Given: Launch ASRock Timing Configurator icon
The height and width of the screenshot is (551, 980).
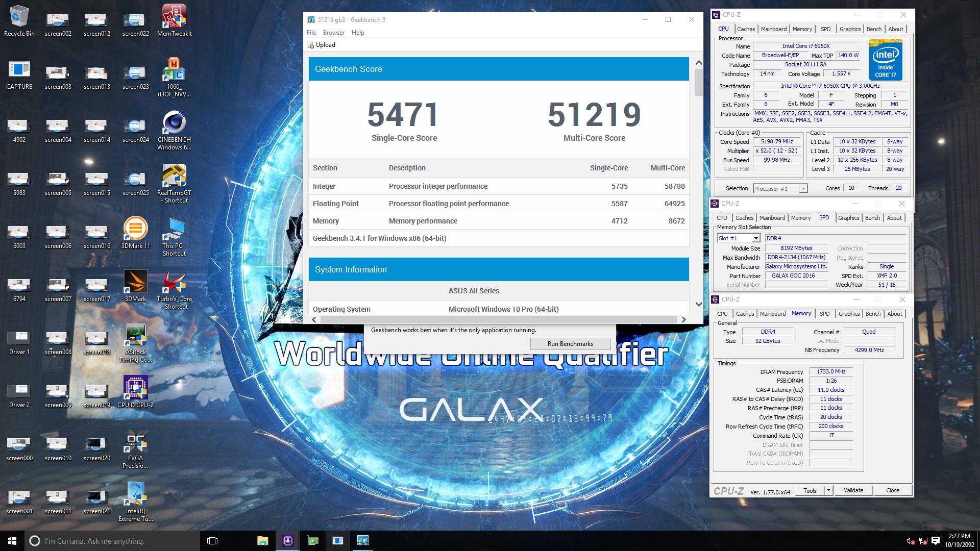Looking at the screenshot, I should [x=135, y=343].
